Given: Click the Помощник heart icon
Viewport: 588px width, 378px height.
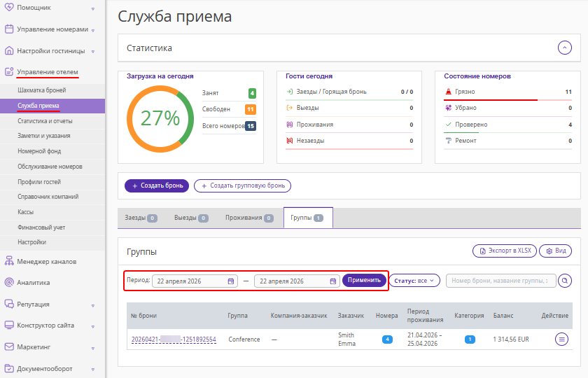Looking at the screenshot, I should tap(9, 7).
